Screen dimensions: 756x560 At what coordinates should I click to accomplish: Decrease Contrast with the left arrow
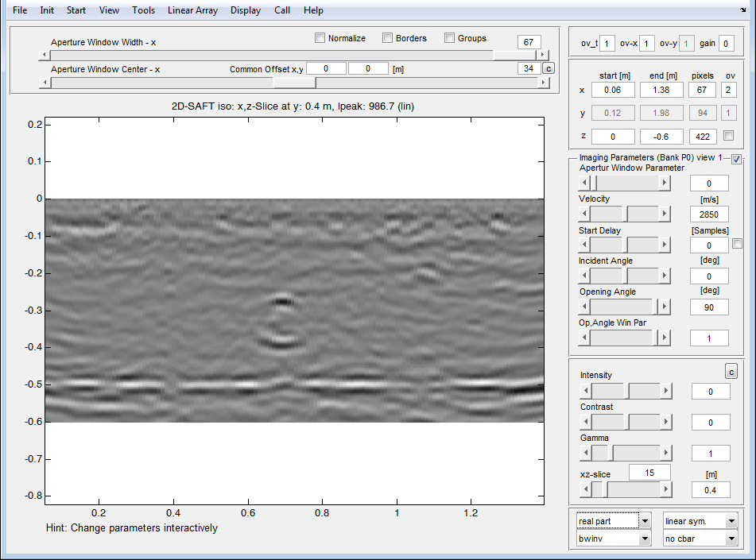[586, 422]
